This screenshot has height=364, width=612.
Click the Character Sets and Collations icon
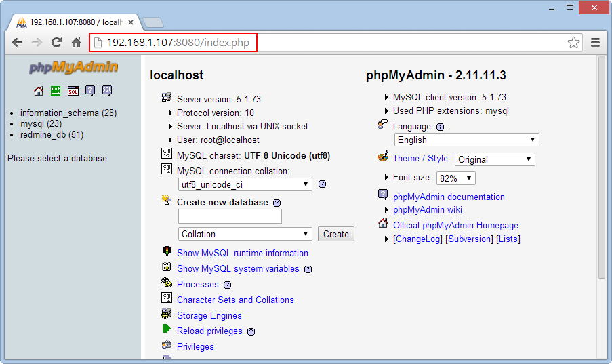[167, 298]
